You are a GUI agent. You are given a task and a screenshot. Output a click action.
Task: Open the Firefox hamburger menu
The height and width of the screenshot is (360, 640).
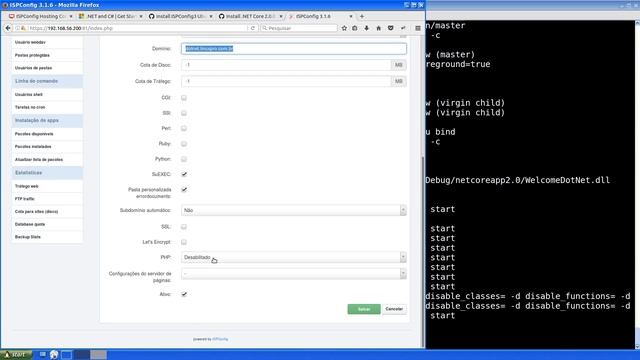pyautogui.click(x=418, y=28)
